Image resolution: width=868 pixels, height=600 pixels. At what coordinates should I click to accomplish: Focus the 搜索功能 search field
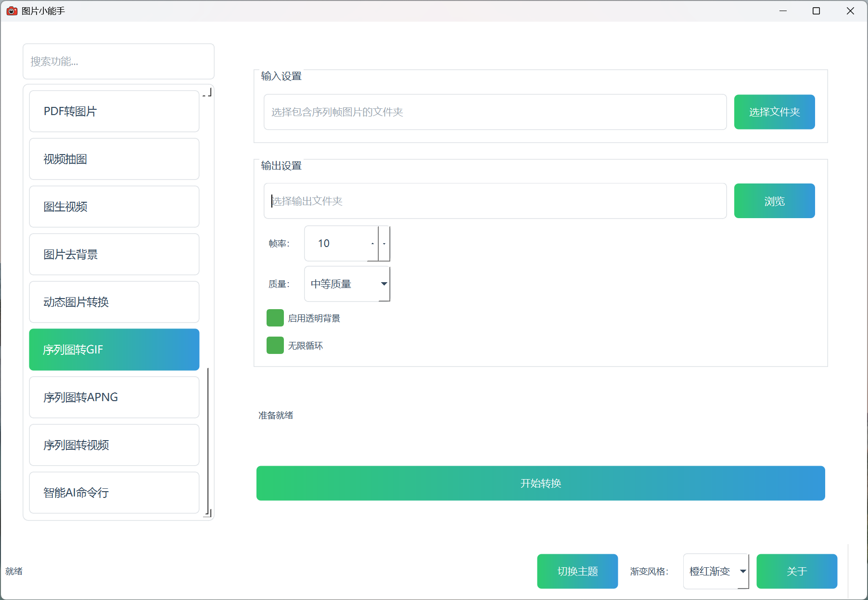pyautogui.click(x=118, y=62)
